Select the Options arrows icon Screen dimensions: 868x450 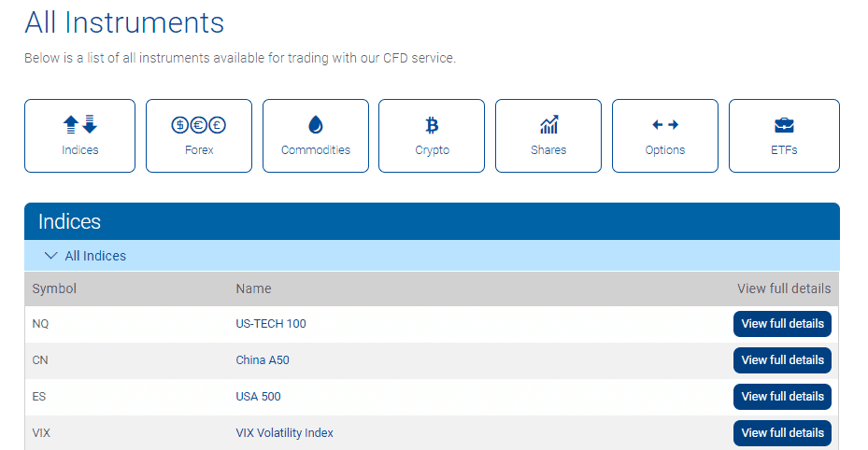pyautogui.click(x=664, y=125)
